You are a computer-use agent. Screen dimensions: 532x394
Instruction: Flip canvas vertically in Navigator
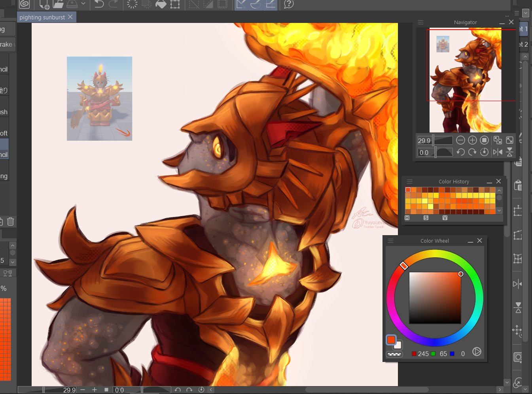tap(509, 152)
